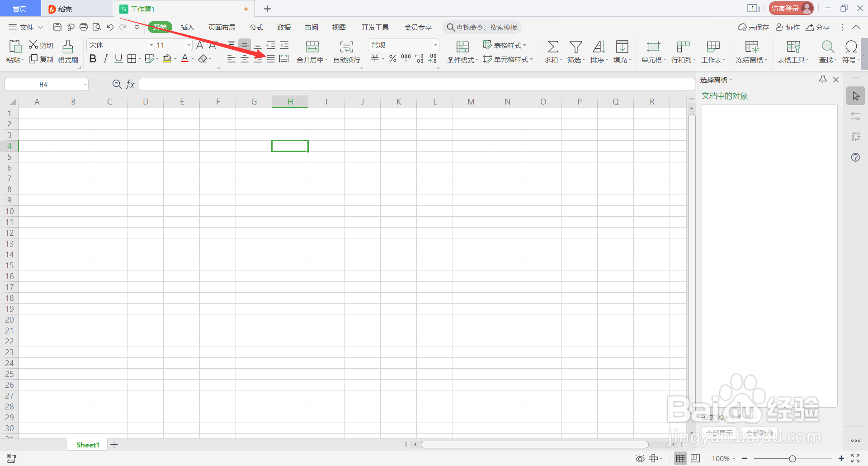Increase decimal places
The image size is (868, 466).
pyautogui.click(x=419, y=58)
